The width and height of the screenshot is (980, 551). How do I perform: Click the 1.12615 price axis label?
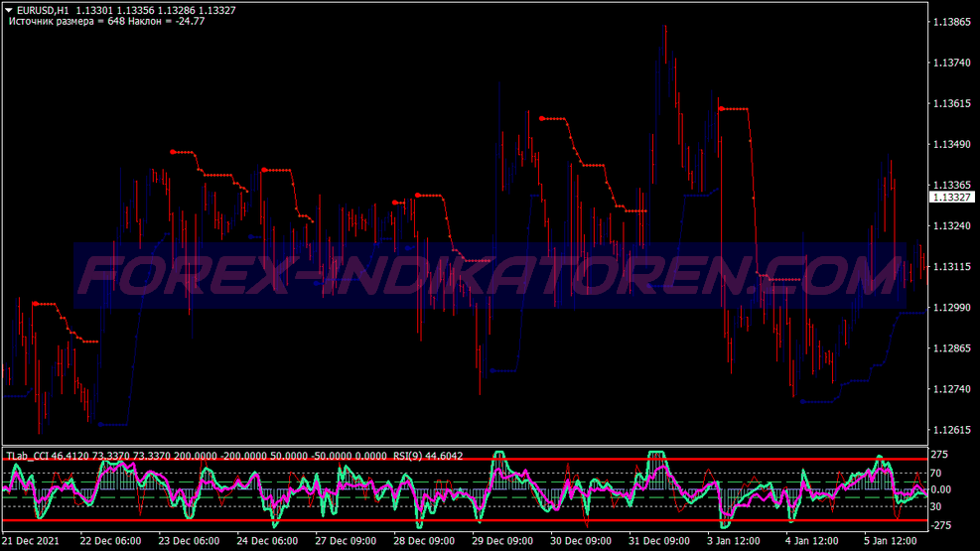point(952,431)
